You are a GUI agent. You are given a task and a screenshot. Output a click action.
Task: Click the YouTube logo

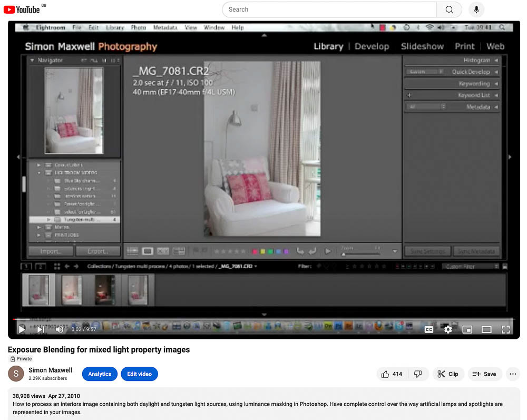pos(22,9)
